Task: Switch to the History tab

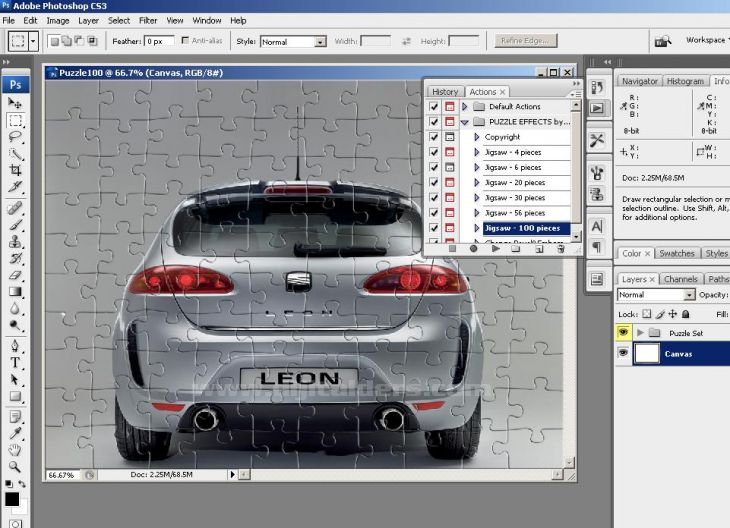Action: 445,92
